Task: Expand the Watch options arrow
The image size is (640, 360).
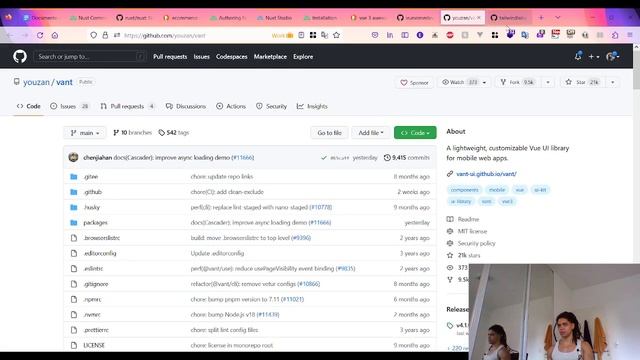Action: [x=484, y=82]
